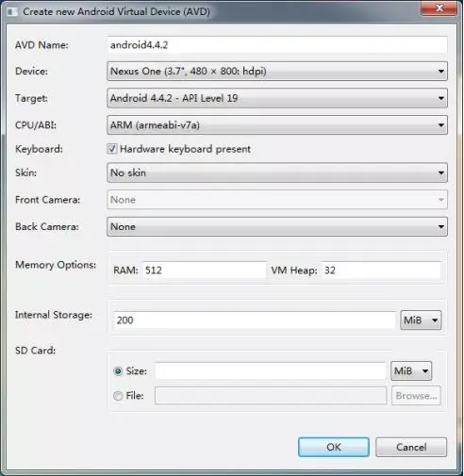The image size is (464, 476).
Task: Click the RAM: label
Action: tap(125, 271)
